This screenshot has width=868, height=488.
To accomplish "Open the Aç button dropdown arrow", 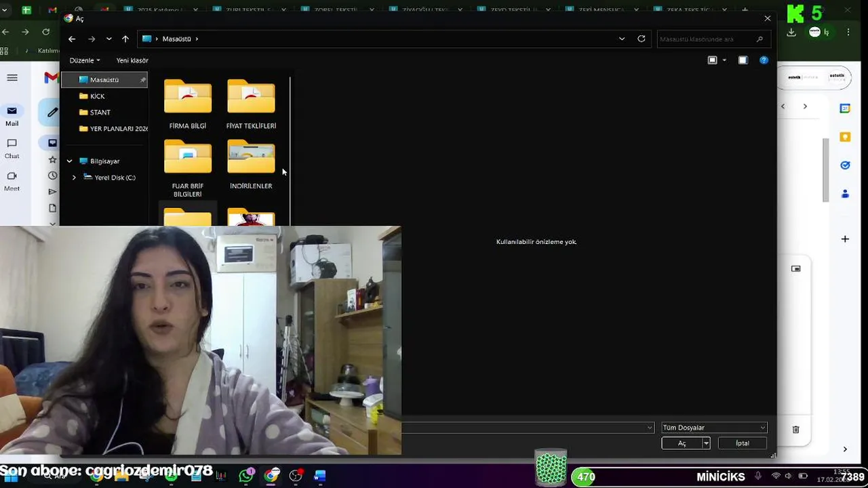I will click(x=706, y=443).
